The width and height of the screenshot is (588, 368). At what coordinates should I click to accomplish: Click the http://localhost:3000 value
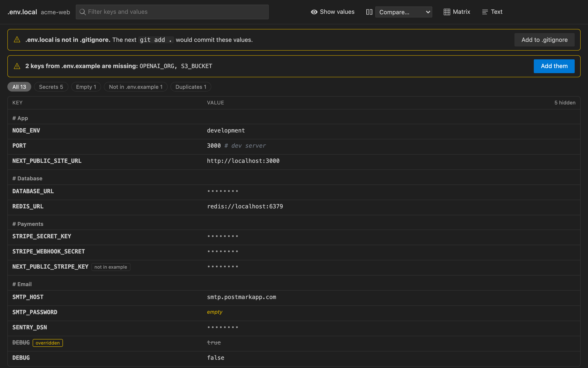click(243, 161)
